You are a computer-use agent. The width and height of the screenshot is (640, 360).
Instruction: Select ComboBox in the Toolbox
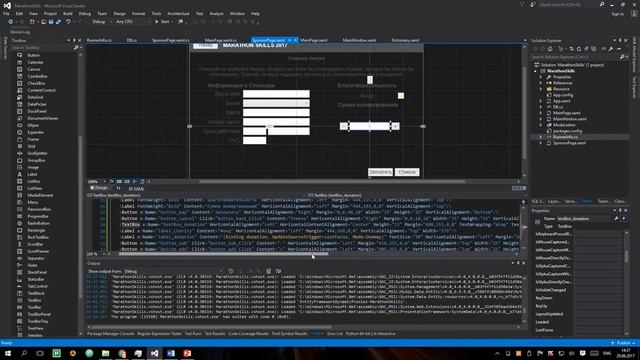[x=37, y=76]
